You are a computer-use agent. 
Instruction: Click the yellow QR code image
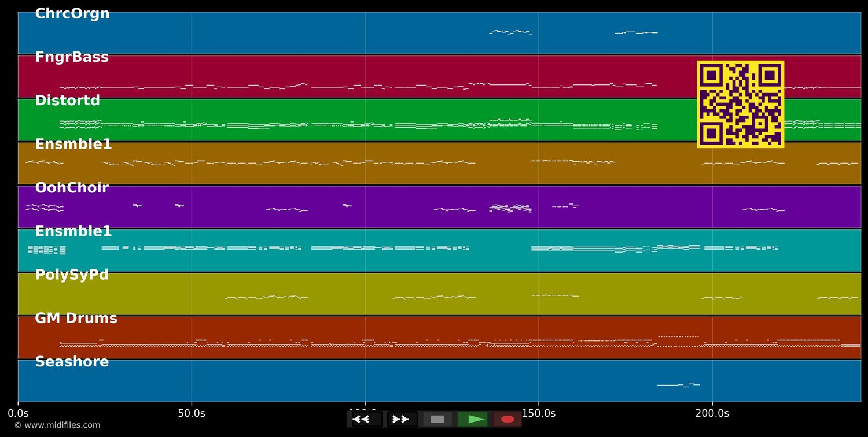click(740, 104)
